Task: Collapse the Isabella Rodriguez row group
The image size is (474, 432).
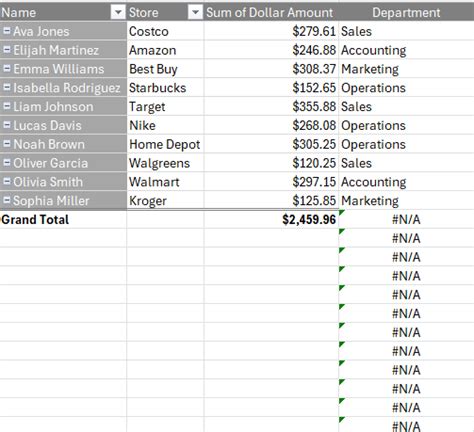Action: coord(7,87)
